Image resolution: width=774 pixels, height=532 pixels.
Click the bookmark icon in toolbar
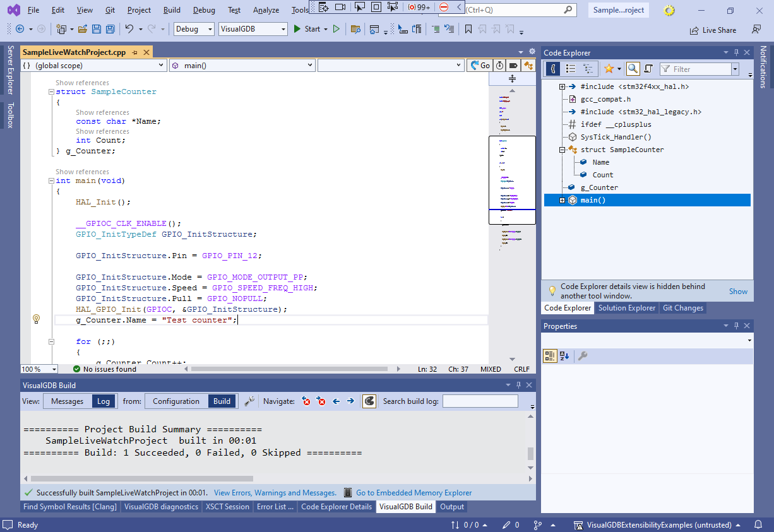468,29
